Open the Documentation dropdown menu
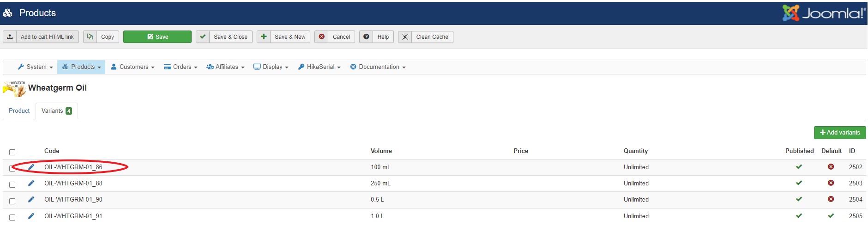This screenshot has height=233, width=868. 378,67
